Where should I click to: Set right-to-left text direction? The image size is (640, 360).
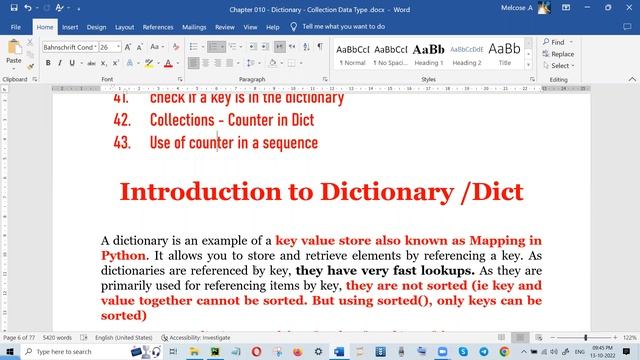[x=292, y=47]
